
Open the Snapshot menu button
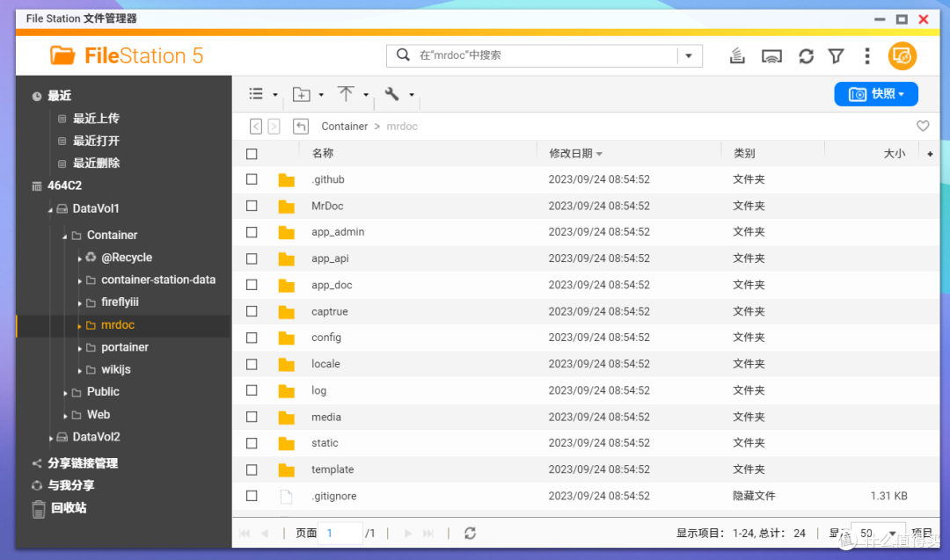coord(875,94)
